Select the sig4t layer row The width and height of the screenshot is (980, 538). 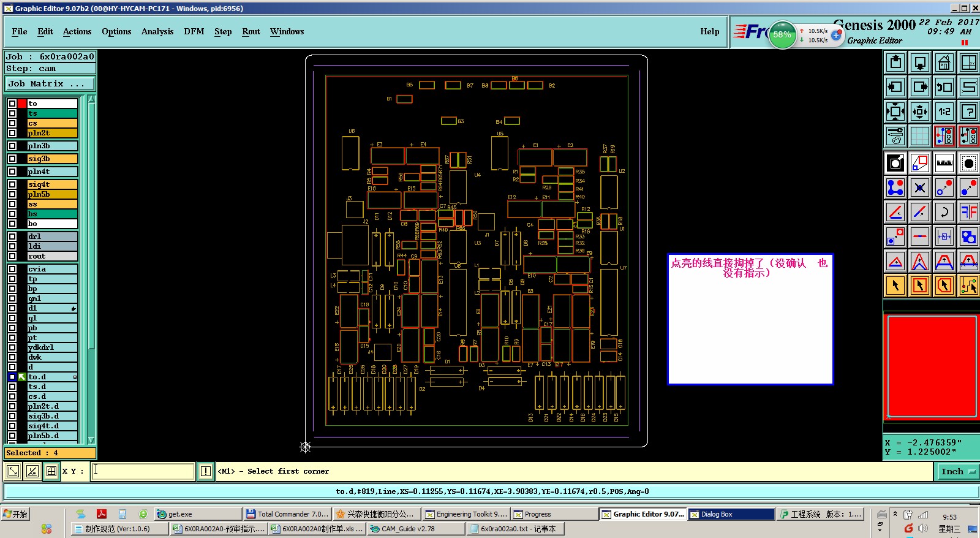(x=52, y=184)
